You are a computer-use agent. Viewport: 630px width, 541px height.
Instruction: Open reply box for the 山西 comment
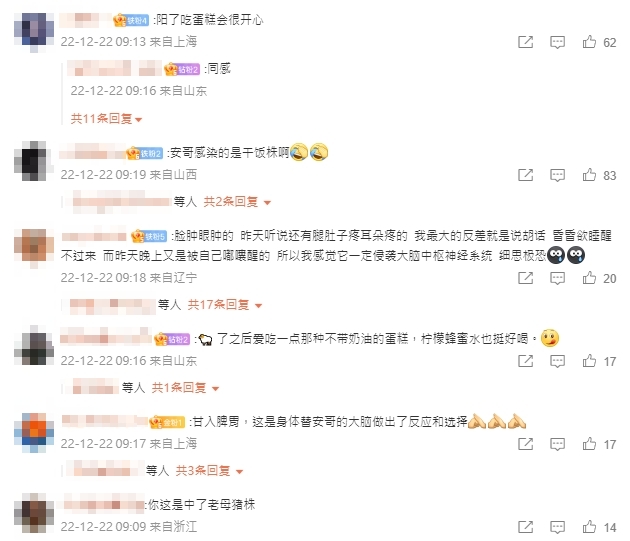[557, 175]
